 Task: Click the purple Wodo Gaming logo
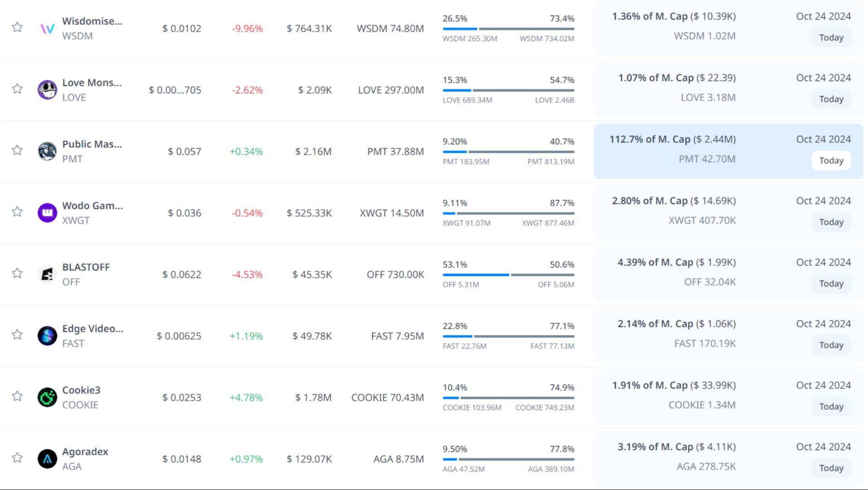click(x=47, y=213)
